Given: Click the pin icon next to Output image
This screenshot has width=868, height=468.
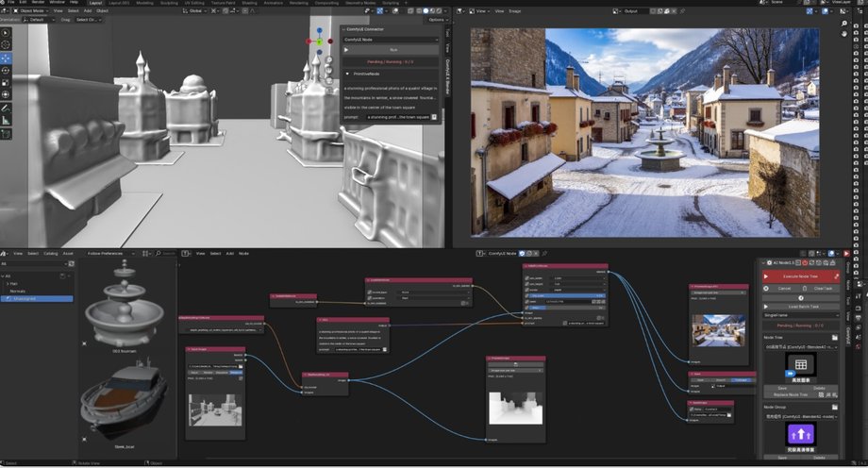Looking at the screenshot, I should [682, 11].
